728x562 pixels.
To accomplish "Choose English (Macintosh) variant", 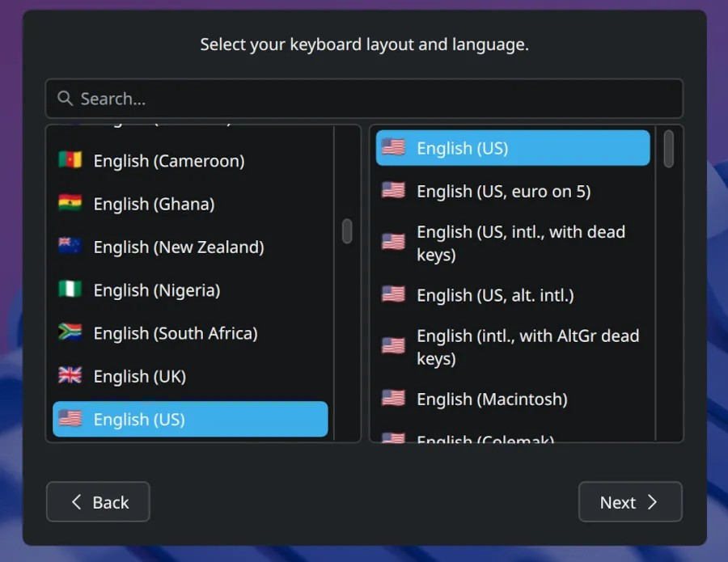I will pyautogui.click(x=492, y=399).
